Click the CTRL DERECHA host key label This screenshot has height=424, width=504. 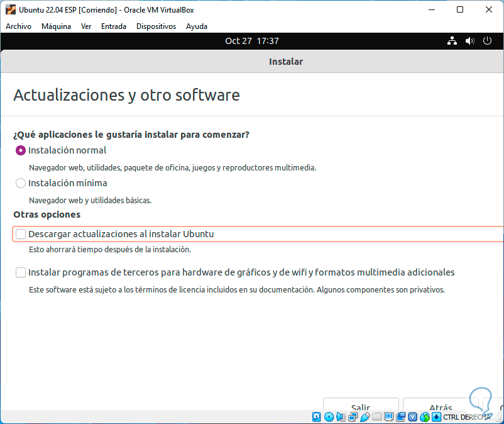pyautogui.click(x=467, y=417)
